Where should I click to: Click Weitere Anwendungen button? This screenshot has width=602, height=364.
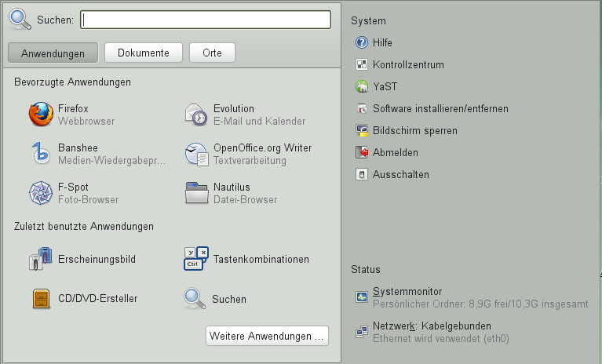(x=267, y=336)
